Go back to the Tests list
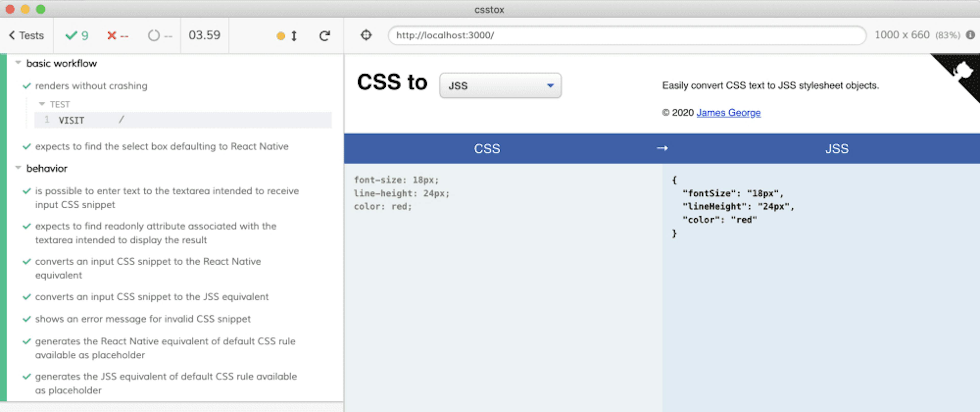The width and height of the screenshot is (980, 412). click(26, 35)
